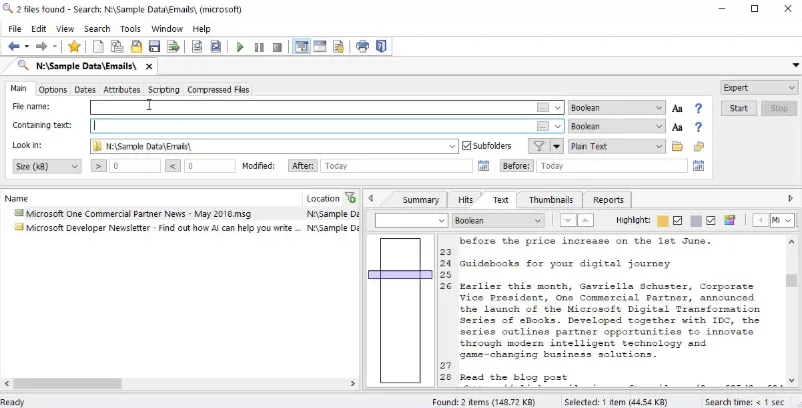802x408 pixels.
Task: Open filter funnel dropdown arrow
Action: (x=556, y=146)
